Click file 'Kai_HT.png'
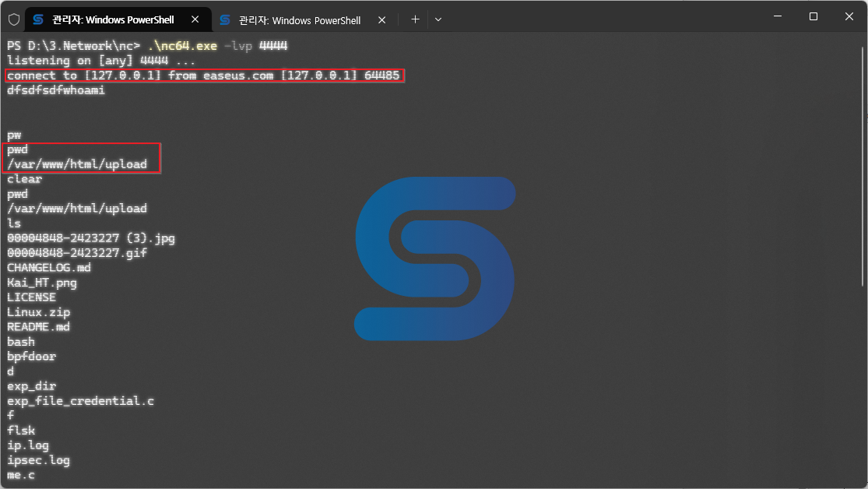The width and height of the screenshot is (868, 489). tap(42, 283)
